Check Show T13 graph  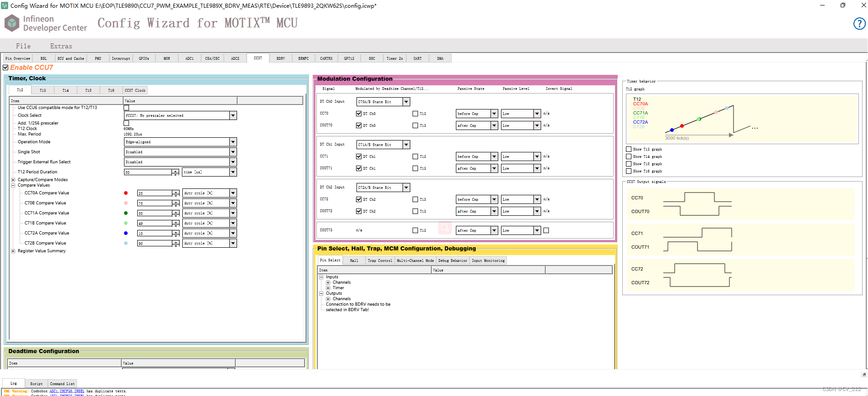tap(629, 149)
